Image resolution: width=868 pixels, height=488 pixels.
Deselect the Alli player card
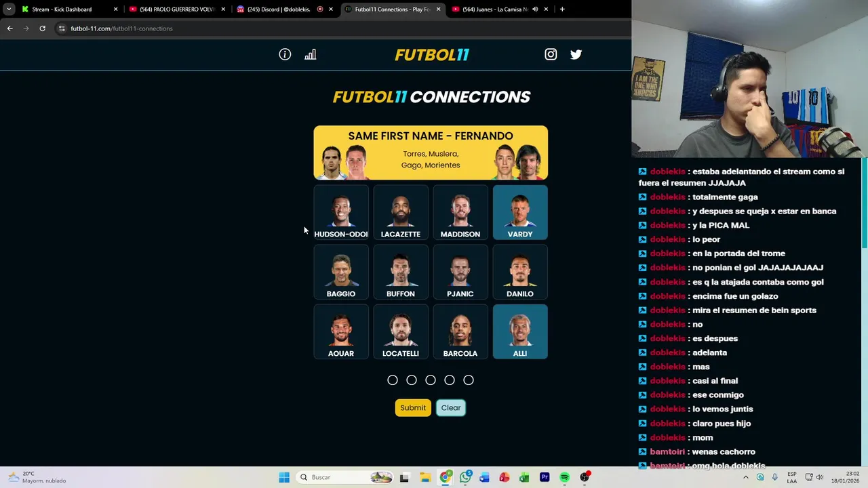[x=520, y=332]
